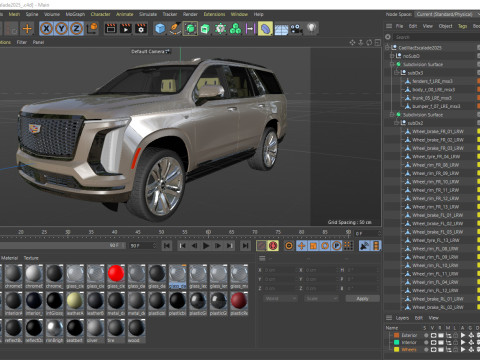The image size is (480, 360).
Task: Toggle autokeying button
Action: [x=273, y=246]
